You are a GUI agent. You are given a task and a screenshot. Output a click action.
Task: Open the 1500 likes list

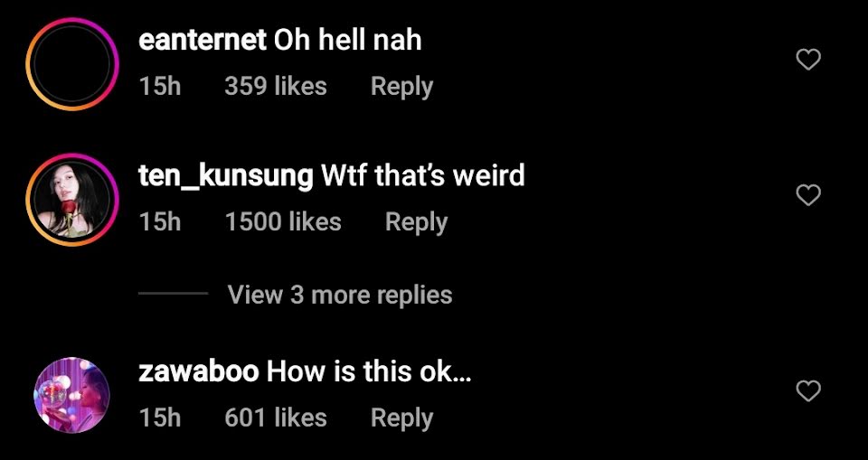tap(283, 222)
